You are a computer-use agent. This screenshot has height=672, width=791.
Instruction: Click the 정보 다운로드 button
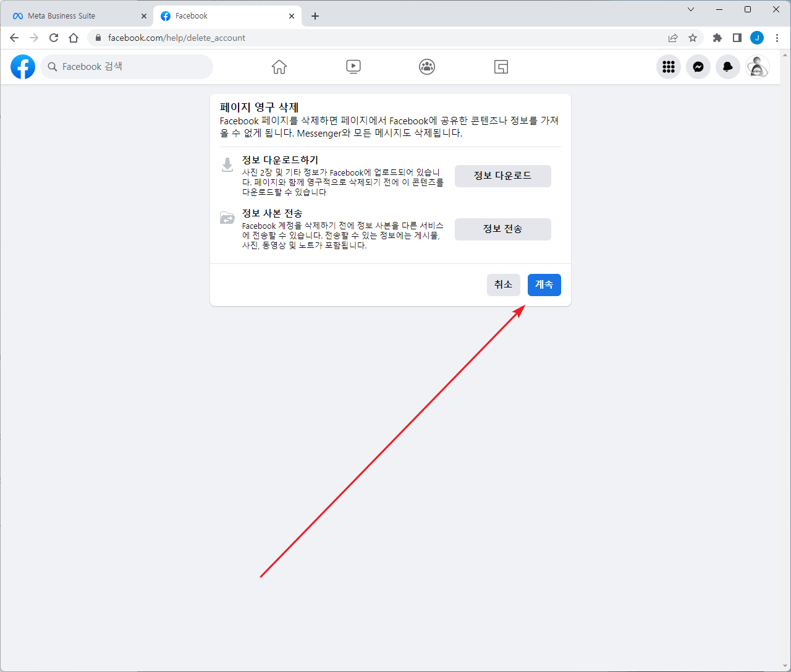point(503,176)
